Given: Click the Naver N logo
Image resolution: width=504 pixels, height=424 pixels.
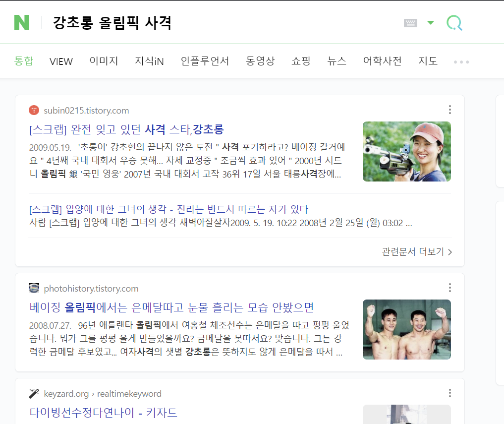Looking at the screenshot, I should click(x=22, y=22).
